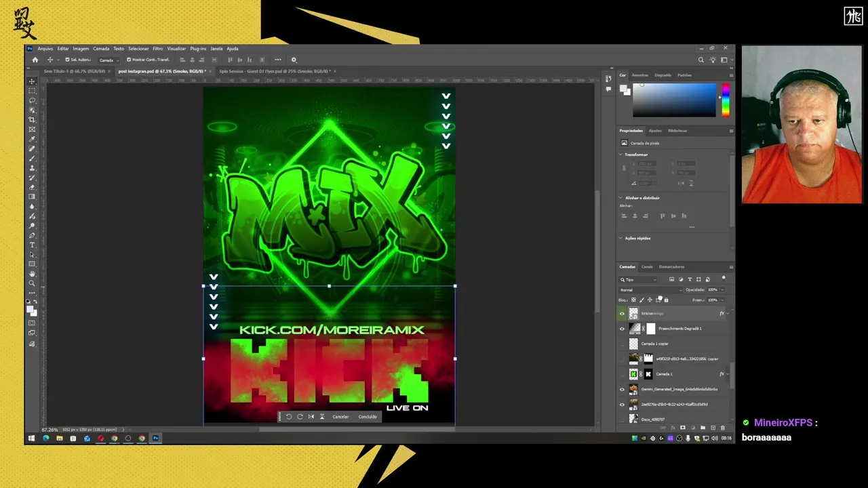
Task: Click the Concluído button
Action: [x=368, y=417]
